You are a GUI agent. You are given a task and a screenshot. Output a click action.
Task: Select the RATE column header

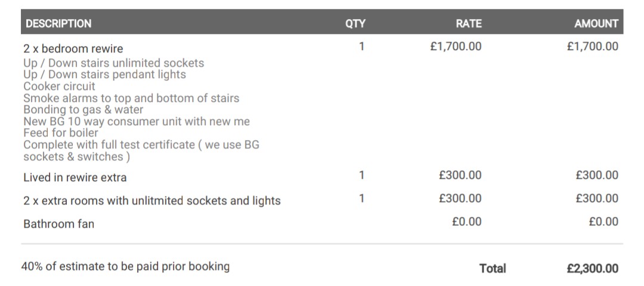[x=469, y=24]
